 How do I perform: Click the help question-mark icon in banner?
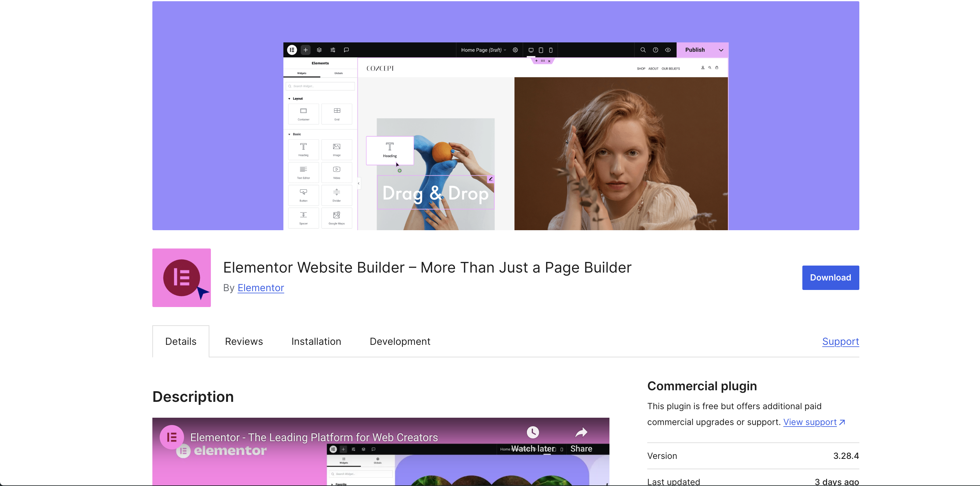pos(655,50)
